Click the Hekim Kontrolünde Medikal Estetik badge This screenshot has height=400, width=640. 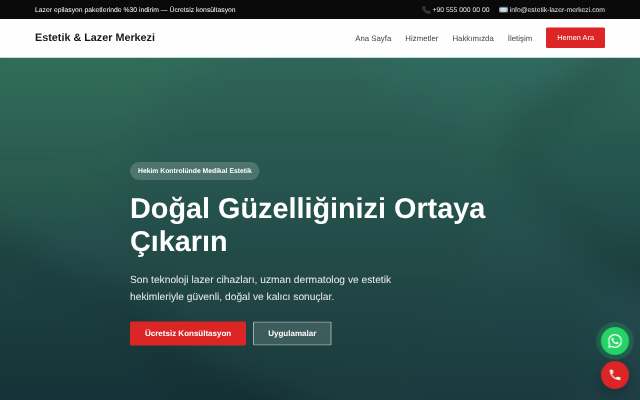(x=195, y=171)
